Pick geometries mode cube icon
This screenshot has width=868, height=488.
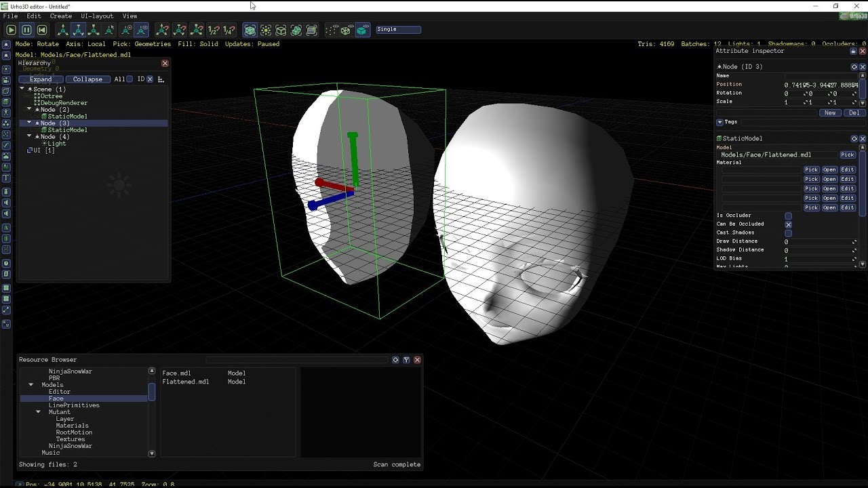coord(250,30)
